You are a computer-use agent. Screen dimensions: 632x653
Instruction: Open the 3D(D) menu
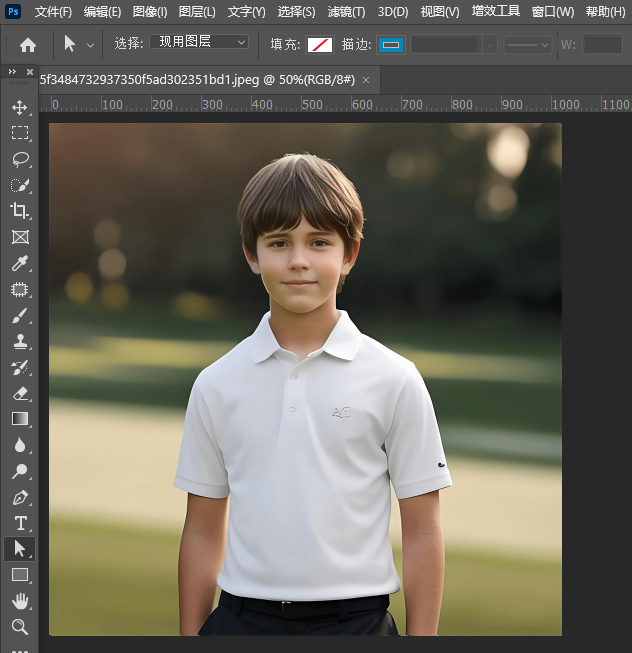point(393,12)
